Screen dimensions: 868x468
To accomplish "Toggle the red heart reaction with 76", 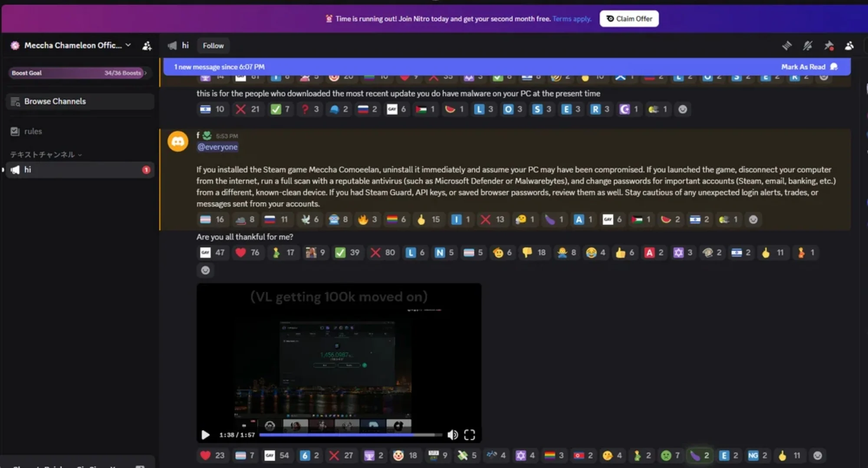I will click(247, 252).
